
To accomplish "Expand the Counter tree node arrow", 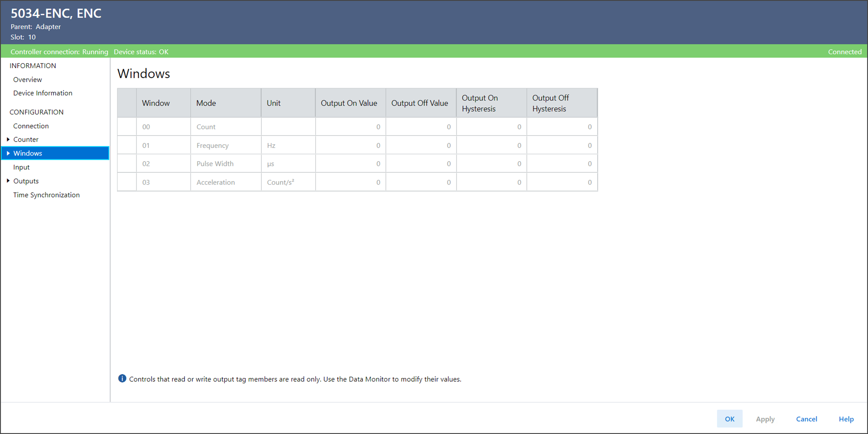I will [x=8, y=139].
